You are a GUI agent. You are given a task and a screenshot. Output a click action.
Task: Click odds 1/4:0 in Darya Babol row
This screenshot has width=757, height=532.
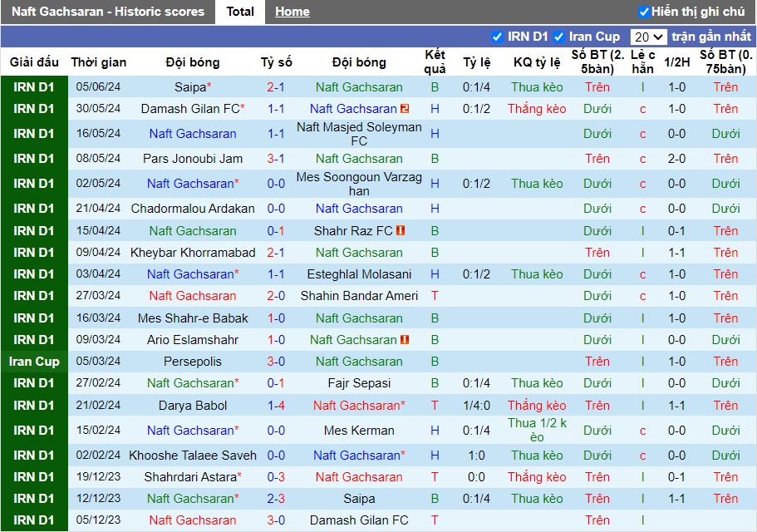pyautogui.click(x=476, y=406)
